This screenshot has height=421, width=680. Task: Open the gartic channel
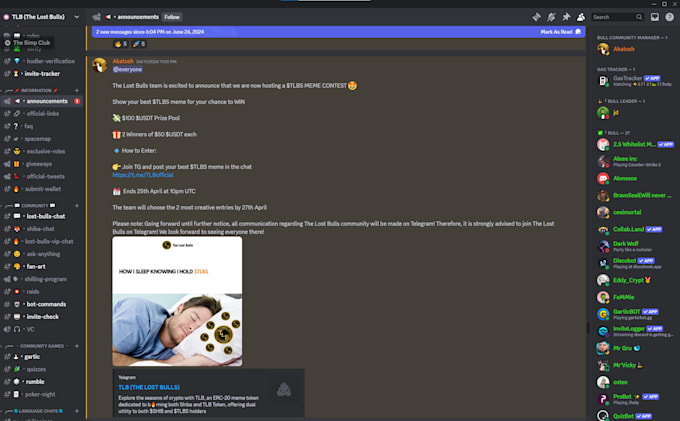click(x=42, y=356)
